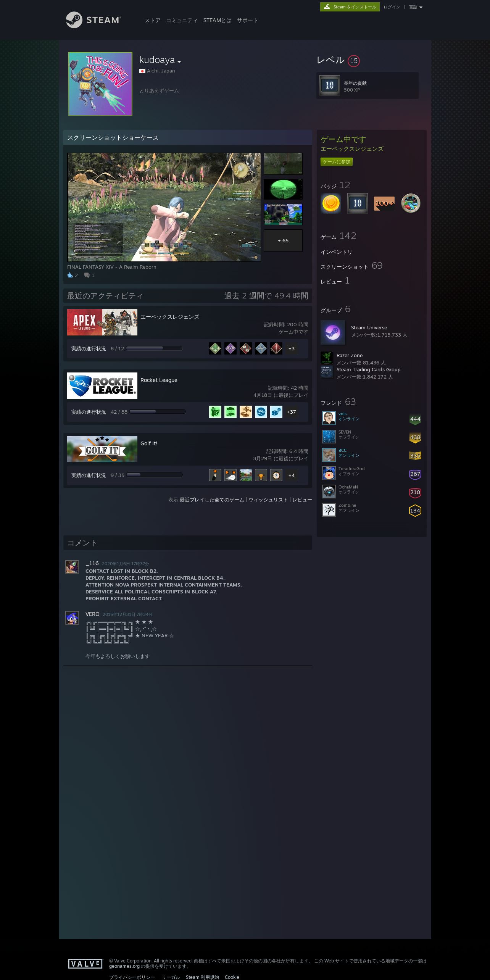Viewport: 490px width, 980px height.
Task: Show +4 more Golf It! achievements
Action: (292, 475)
